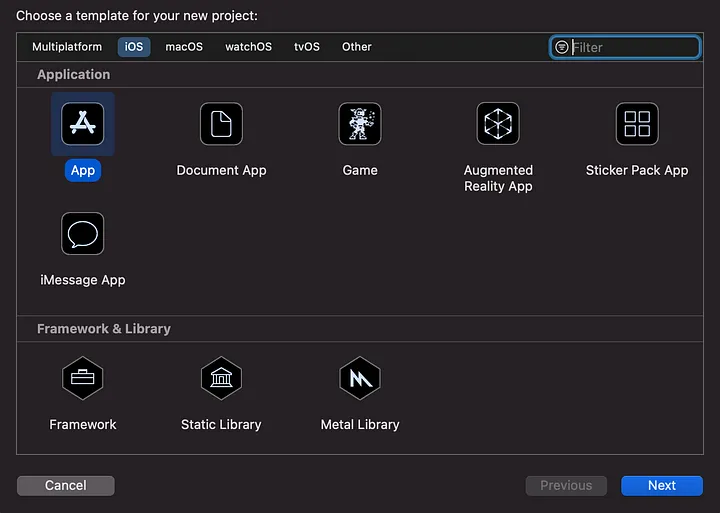Select the iMessage App speech bubble icon
This screenshot has height=513, width=720.
click(83, 234)
